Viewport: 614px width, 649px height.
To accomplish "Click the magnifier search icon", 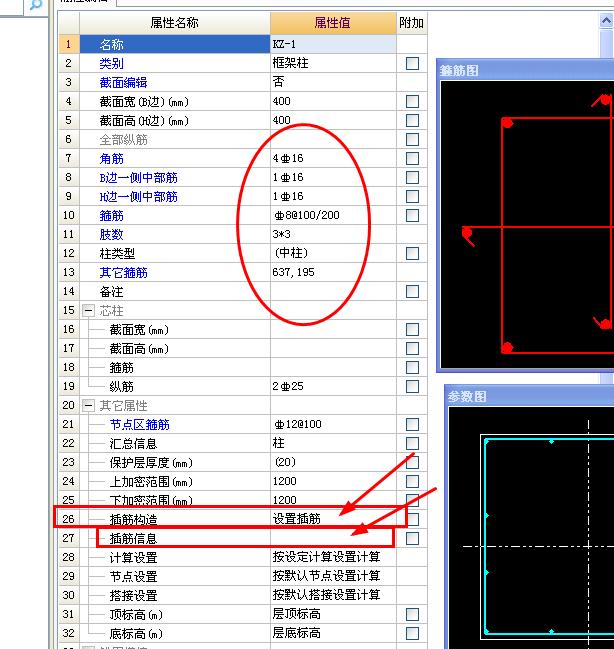I will (36, 5).
